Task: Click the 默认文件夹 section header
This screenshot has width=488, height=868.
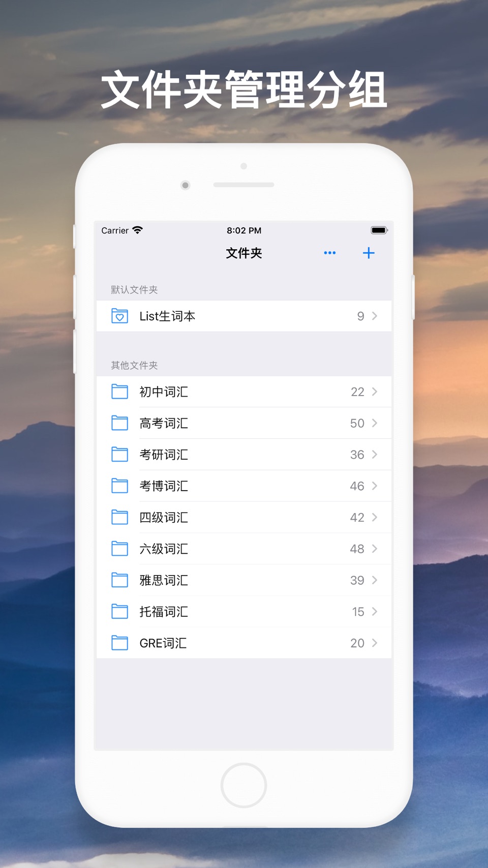Action: click(x=134, y=290)
